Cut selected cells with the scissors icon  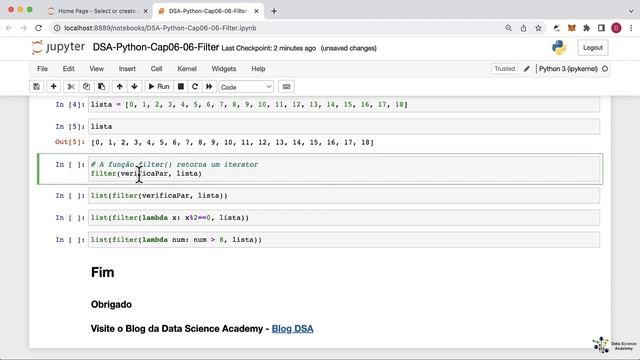click(x=71, y=87)
